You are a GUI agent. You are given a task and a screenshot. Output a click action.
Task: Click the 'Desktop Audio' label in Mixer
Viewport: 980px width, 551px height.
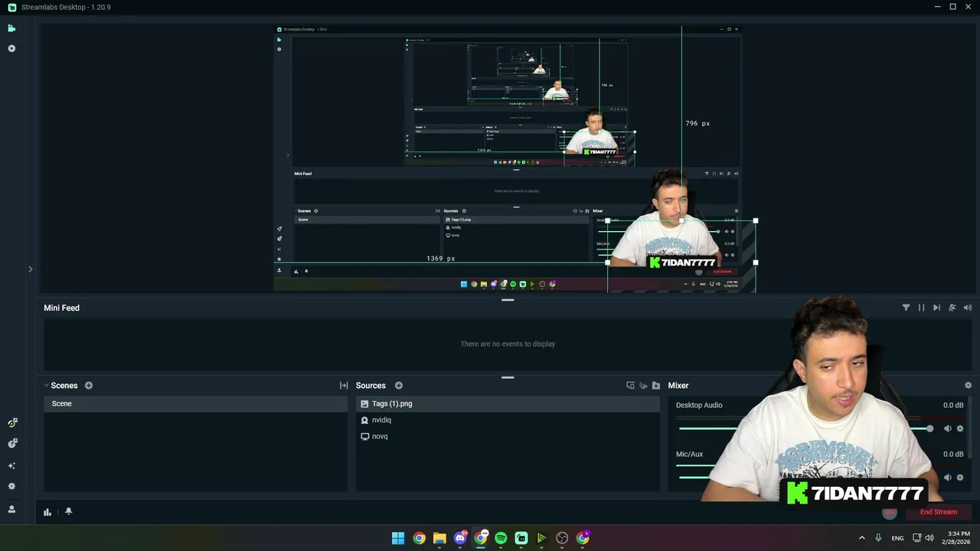click(699, 406)
